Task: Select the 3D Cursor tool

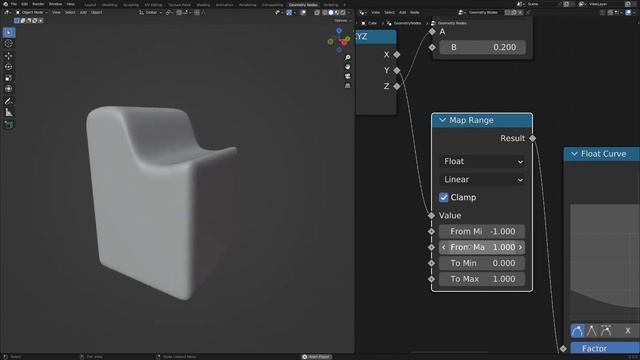Action: (x=9, y=44)
